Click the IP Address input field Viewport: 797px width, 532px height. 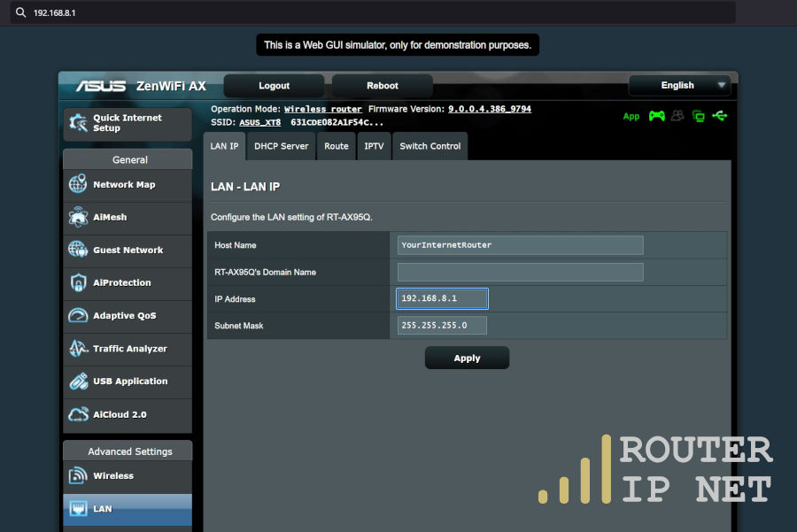(442, 299)
